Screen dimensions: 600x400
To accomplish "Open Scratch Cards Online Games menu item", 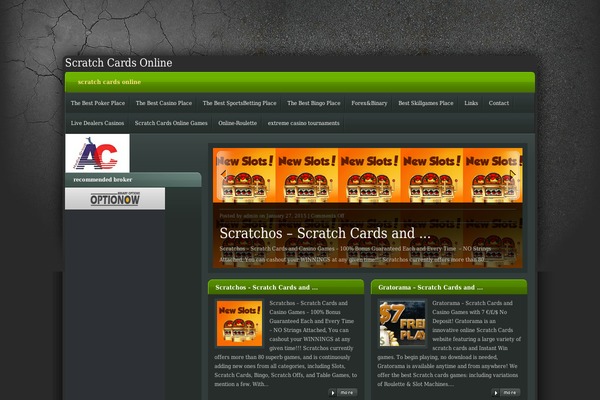I will click(171, 123).
